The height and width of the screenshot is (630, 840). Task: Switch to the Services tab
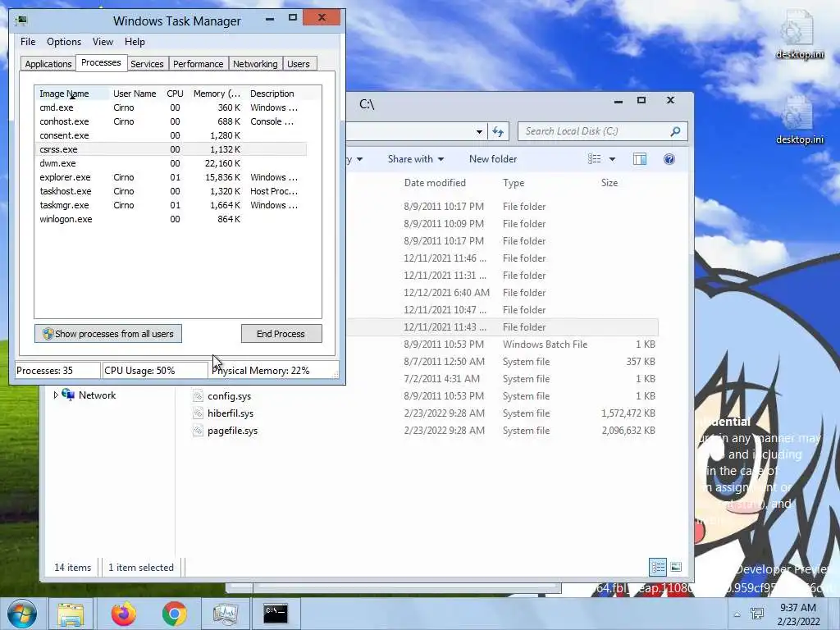coord(147,64)
